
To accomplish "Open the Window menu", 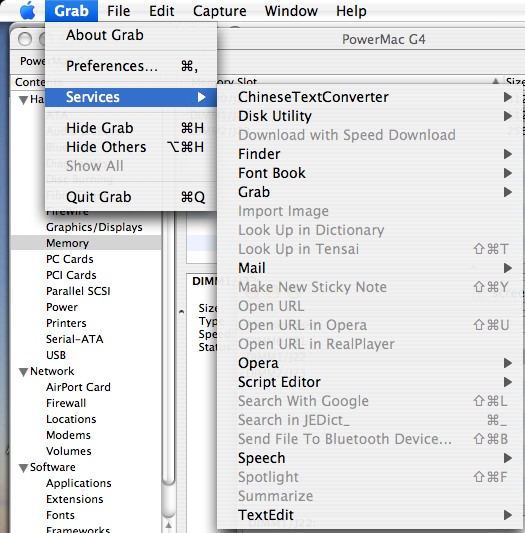I will coord(291,11).
